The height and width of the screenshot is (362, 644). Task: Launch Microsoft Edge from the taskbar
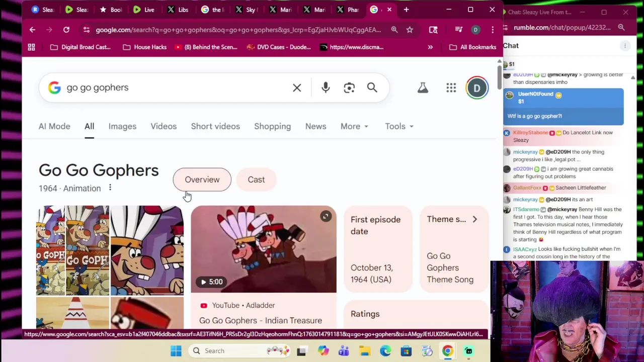385,350
